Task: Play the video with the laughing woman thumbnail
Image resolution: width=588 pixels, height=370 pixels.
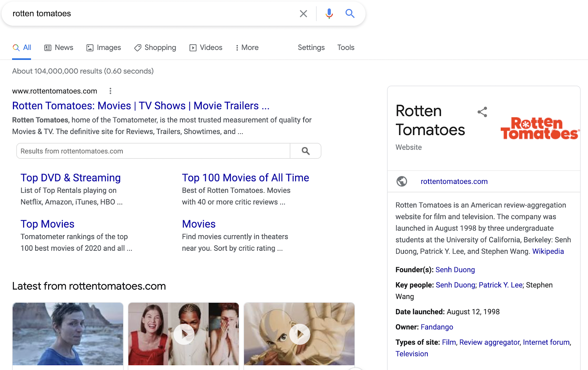Action: coord(183,334)
